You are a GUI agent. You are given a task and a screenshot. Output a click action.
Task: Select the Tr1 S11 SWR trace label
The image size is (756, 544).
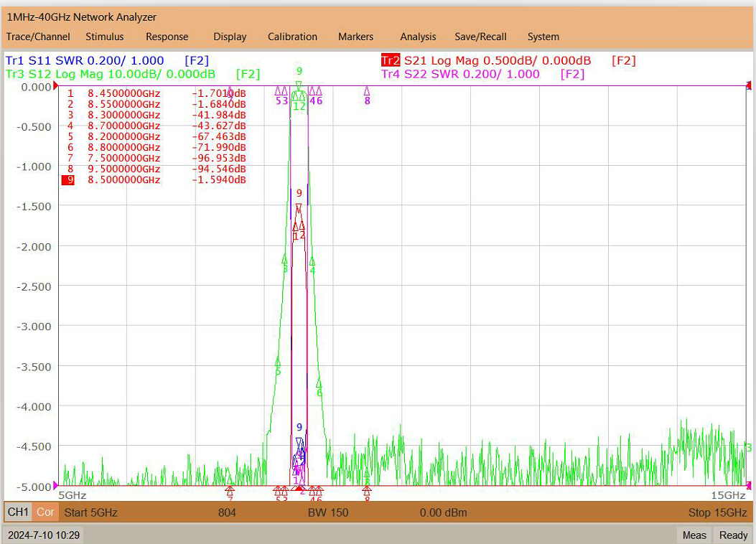(x=107, y=61)
